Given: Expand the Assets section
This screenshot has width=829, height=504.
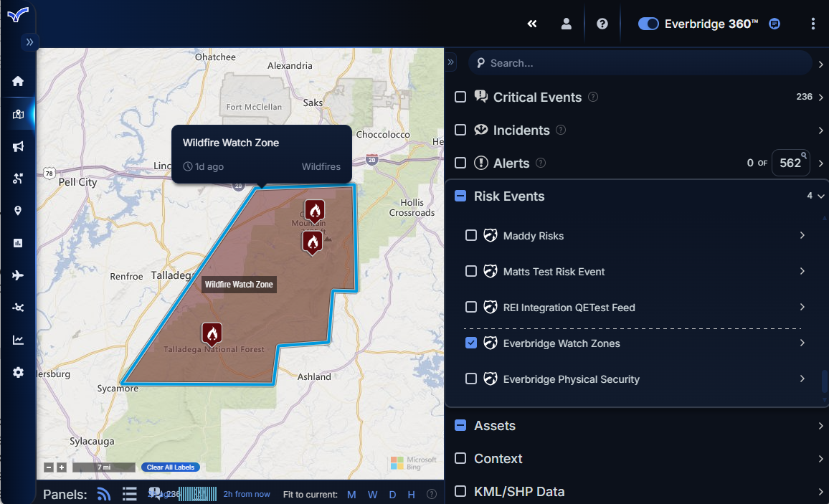Looking at the screenshot, I should pos(820,426).
